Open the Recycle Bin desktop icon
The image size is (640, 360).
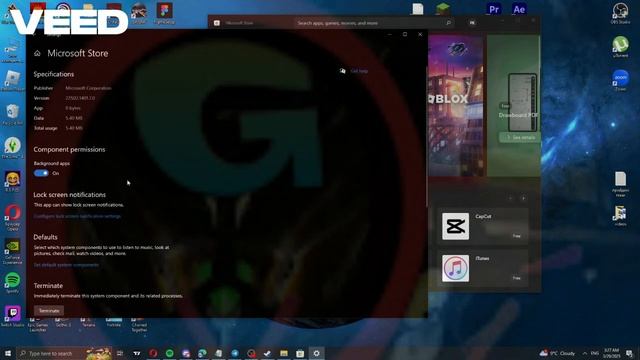coord(13,114)
